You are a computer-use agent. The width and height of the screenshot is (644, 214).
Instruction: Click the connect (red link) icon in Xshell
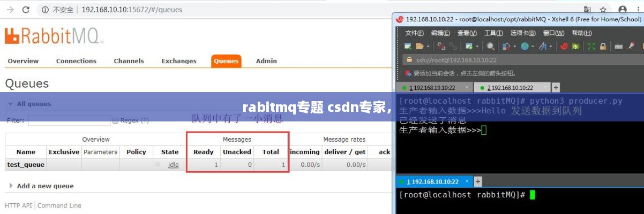tap(441, 47)
